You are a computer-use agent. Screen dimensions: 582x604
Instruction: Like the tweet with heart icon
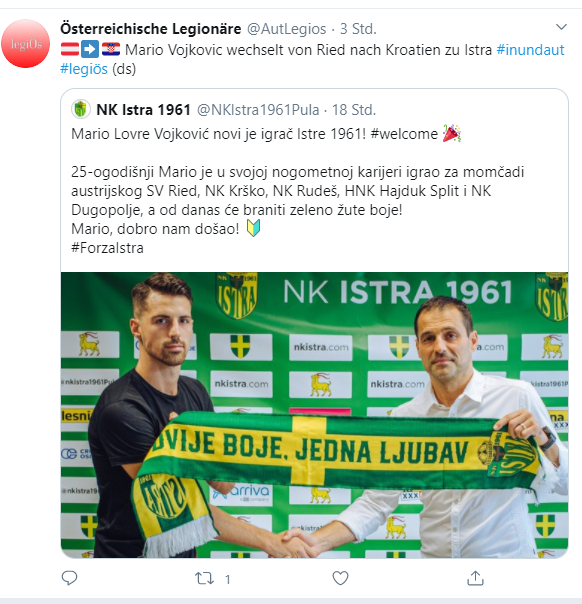[x=340, y=578]
